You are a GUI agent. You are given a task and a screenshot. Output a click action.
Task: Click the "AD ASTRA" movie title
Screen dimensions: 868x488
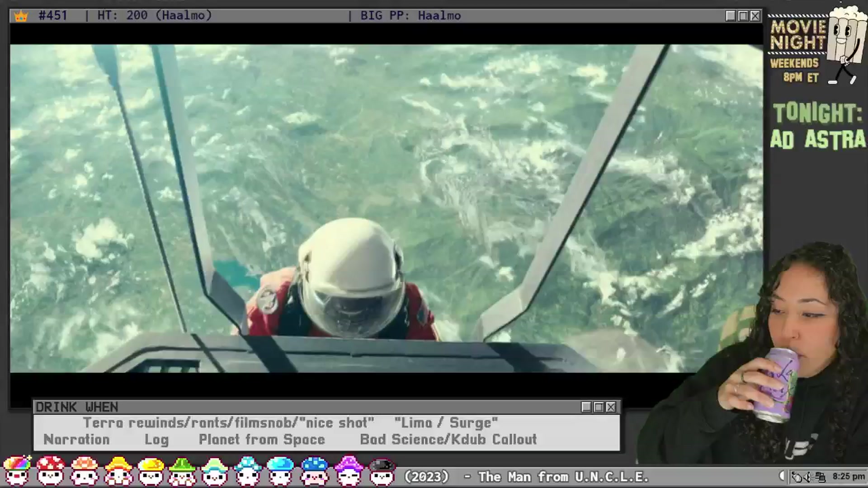tap(818, 139)
